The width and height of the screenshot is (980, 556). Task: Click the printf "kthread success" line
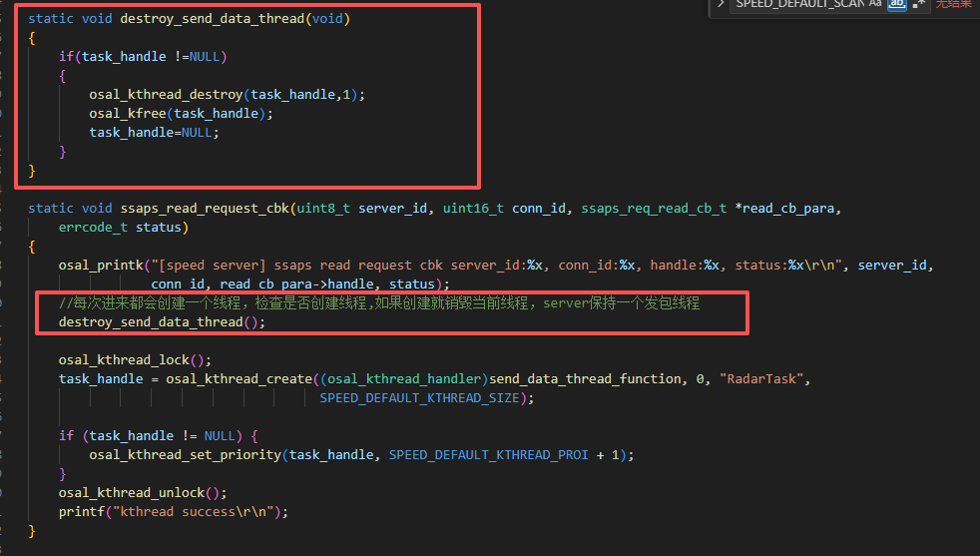click(173, 511)
